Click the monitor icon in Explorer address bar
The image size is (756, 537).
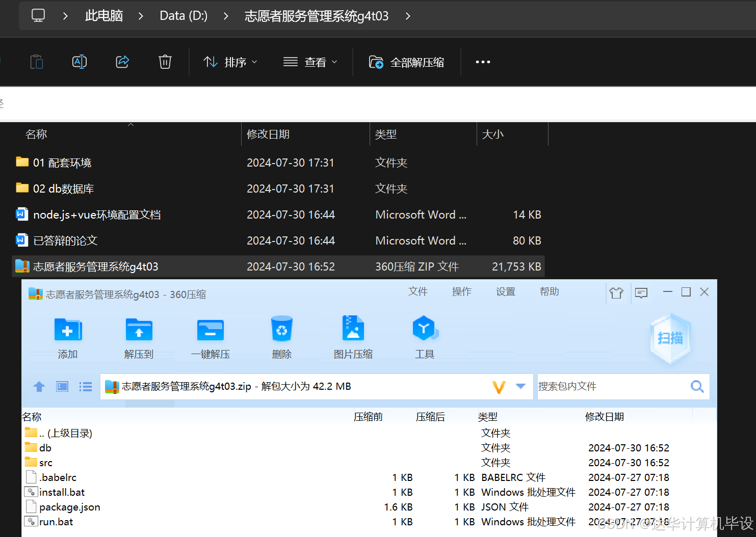(x=38, y=16)
